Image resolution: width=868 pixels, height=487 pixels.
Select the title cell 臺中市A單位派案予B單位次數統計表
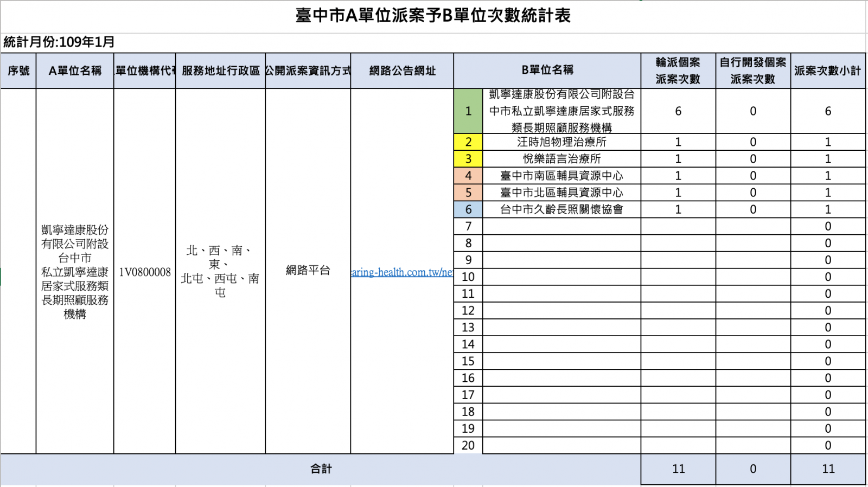(x=433, y=16)
